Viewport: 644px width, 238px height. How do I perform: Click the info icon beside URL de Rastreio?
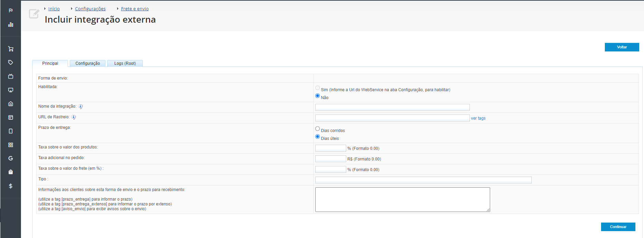(x=74, y=117)
